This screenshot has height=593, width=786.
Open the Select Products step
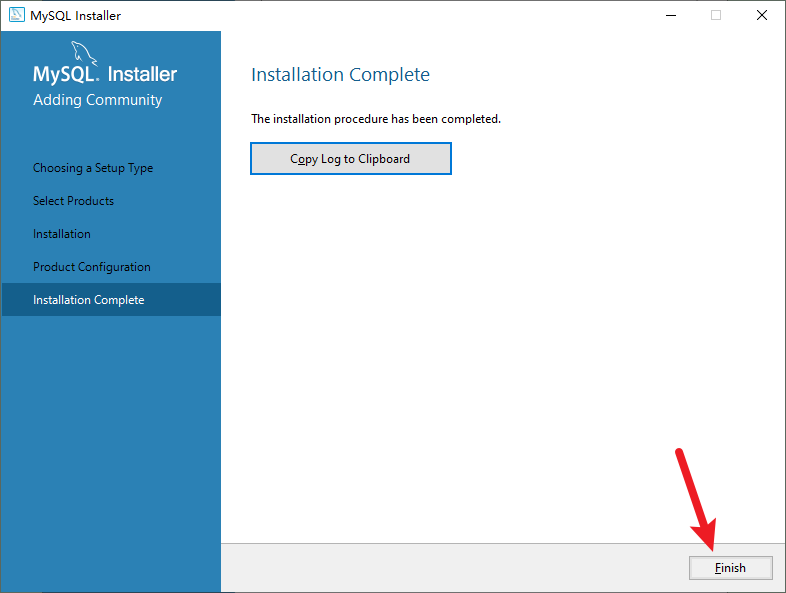(x=73, y=201)
